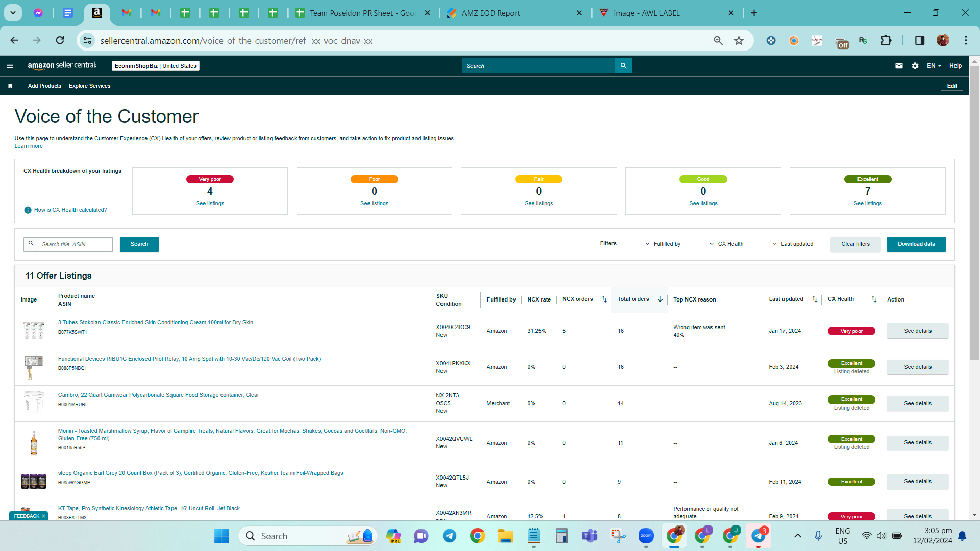Viewport: 980px width, 551px height.
Task: Click the Download data button
Action: tap(916, 244)
